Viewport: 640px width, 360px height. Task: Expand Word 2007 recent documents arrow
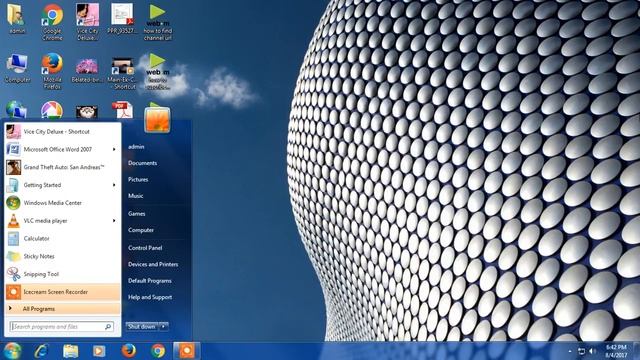click(x=114, y=149)
